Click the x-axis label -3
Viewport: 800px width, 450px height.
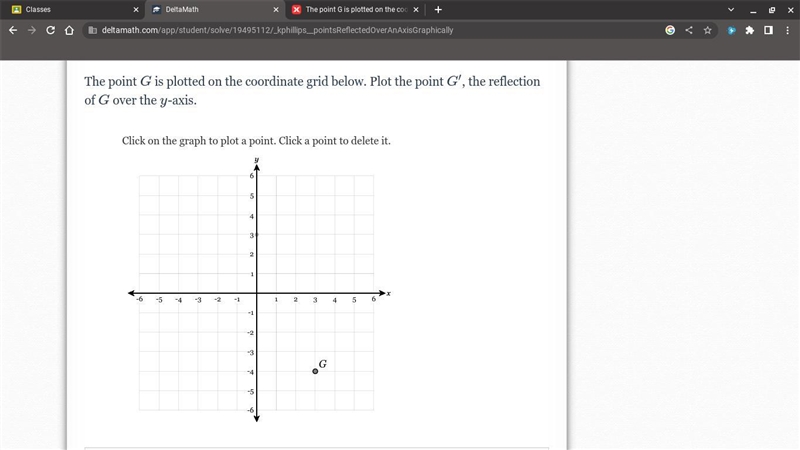(198, 300)
